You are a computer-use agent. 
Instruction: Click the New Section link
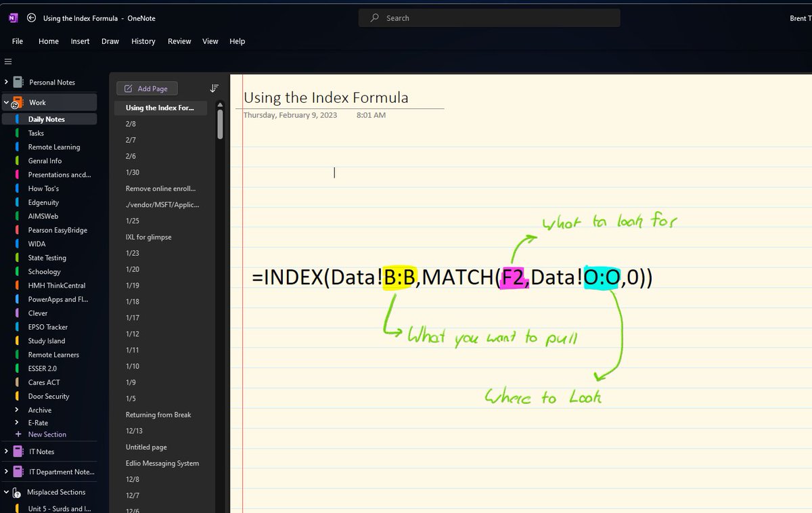(x=47, y=434)
